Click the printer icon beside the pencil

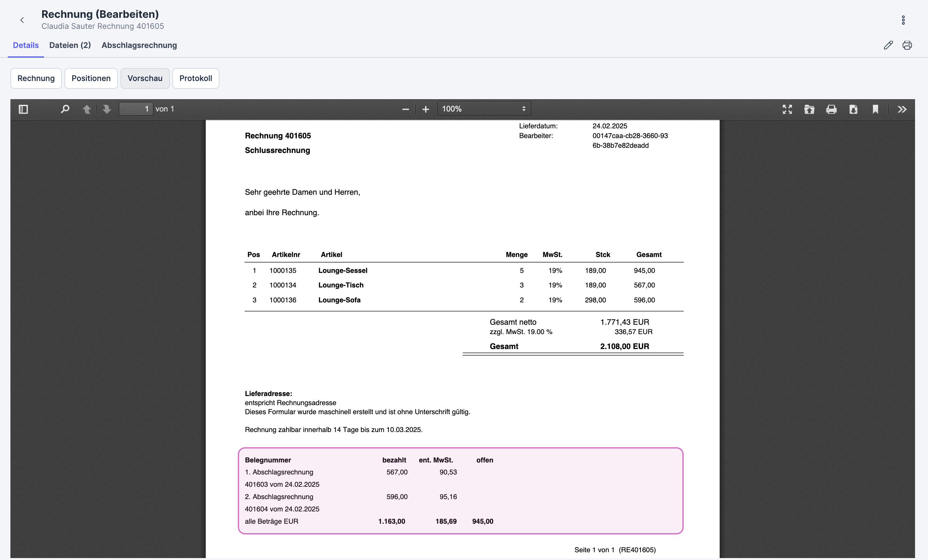pyautogui.click(x=907, y=45)
